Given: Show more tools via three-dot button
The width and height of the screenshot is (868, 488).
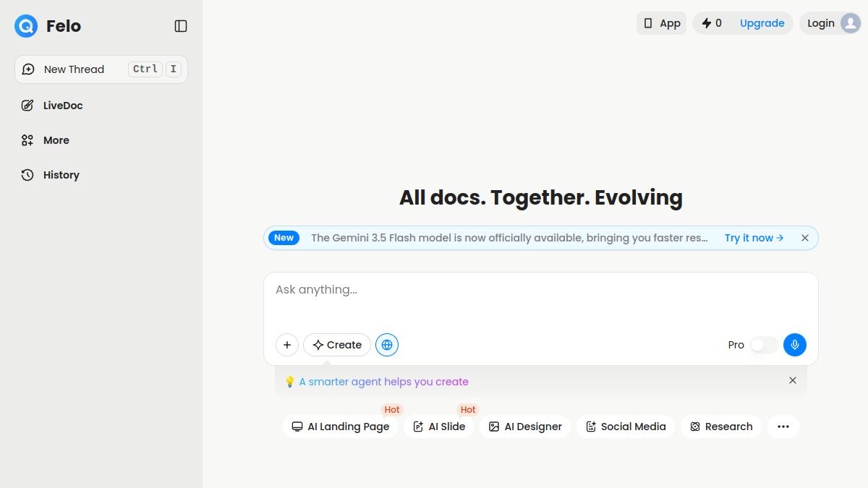Looking at the screenshot, I should [x=783, y=427].
